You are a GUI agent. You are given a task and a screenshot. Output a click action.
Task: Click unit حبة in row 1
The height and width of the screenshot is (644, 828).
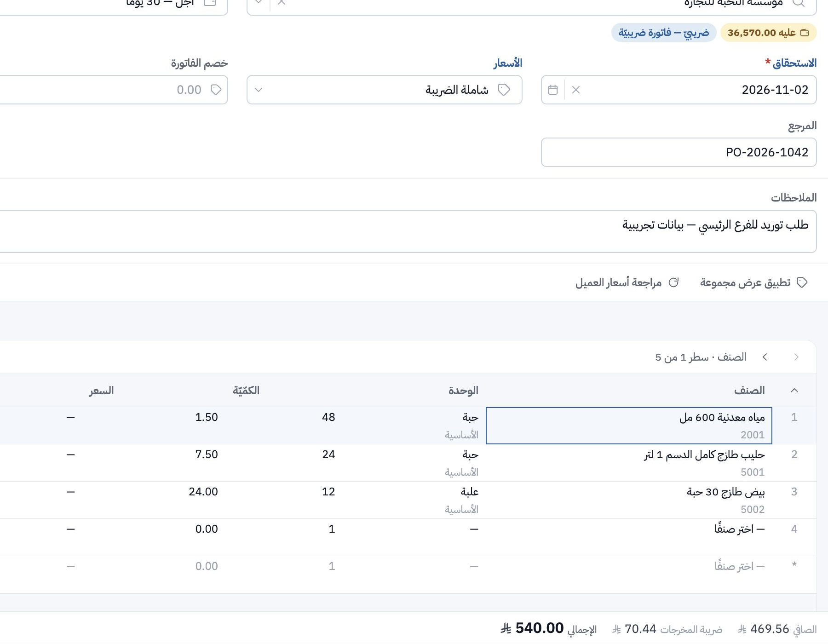[470, 417]
